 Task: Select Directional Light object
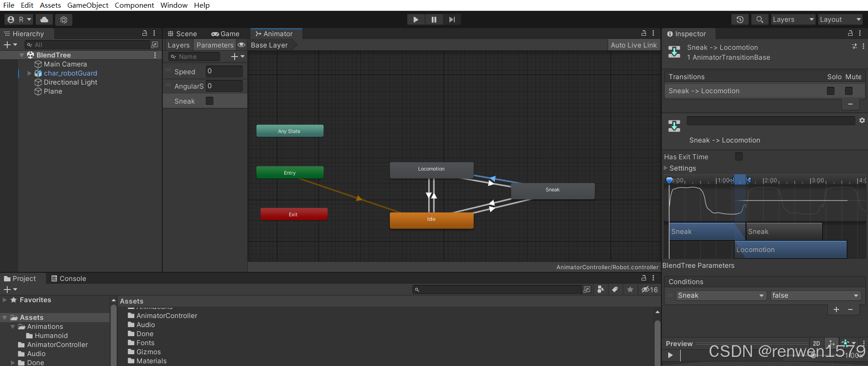click(x=71, y=82)
